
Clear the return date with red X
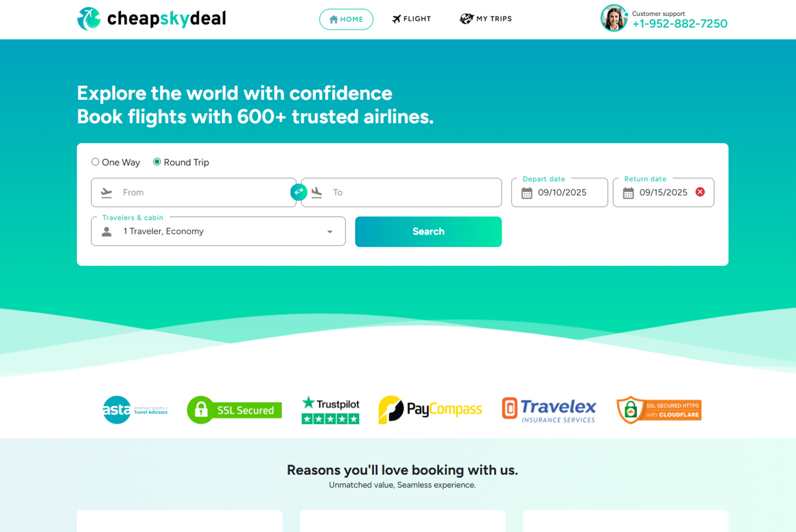pyautogui.click(x=700, y=192)
